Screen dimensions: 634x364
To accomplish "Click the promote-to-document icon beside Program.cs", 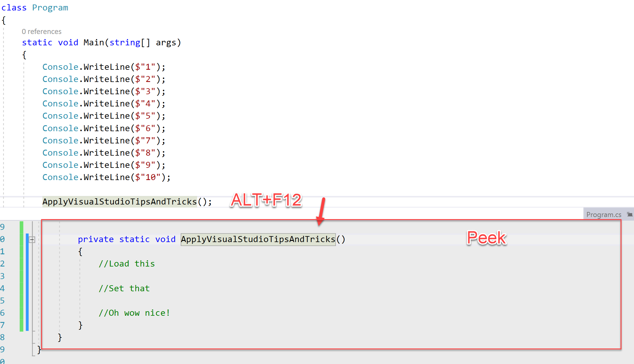I will tap(629, 214).
